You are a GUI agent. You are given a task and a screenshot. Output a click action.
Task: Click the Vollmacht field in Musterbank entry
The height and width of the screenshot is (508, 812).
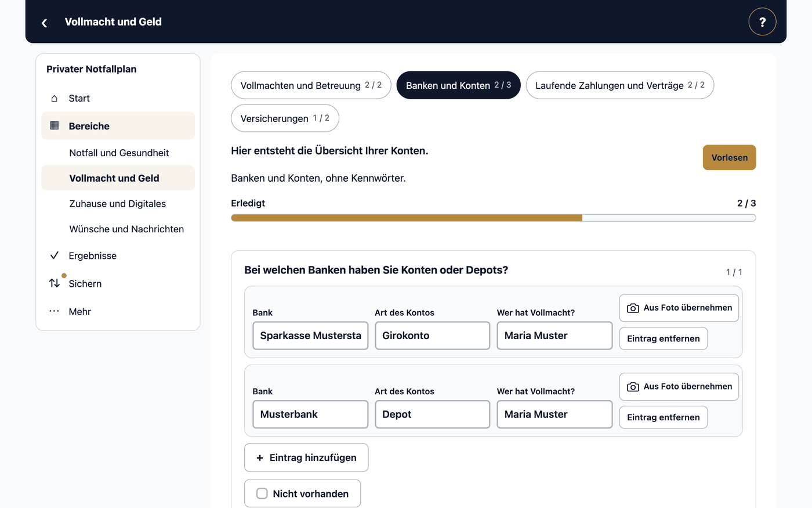(x=554, y=415)
